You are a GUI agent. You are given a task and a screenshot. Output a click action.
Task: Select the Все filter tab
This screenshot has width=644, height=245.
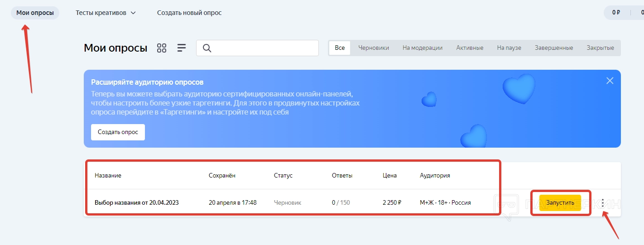(340, 48)
